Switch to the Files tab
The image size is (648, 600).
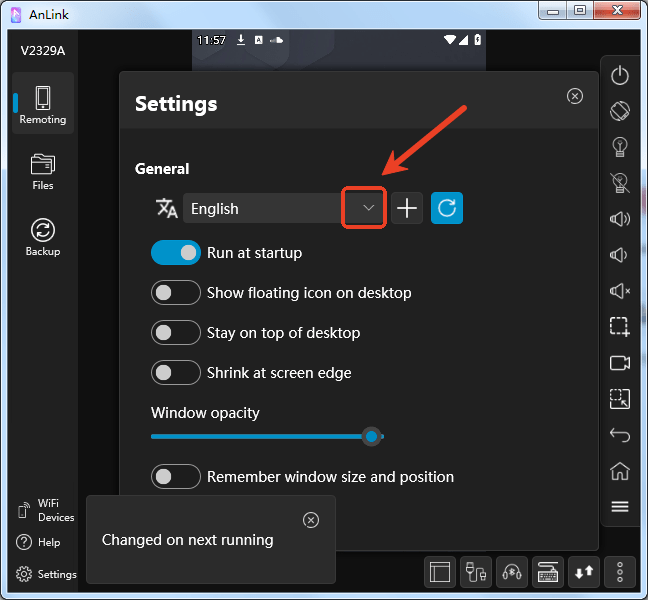click(42, 171)
